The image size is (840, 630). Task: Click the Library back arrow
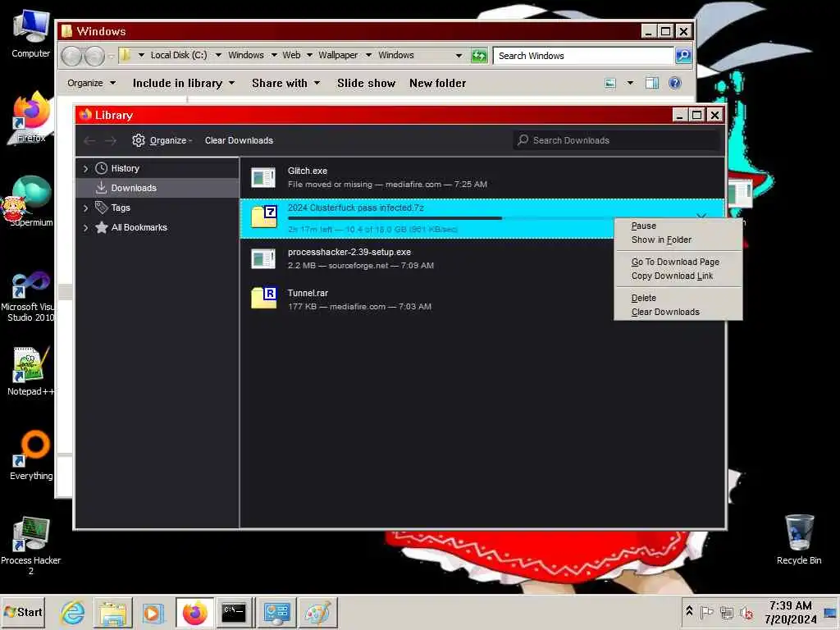(89, 140)
